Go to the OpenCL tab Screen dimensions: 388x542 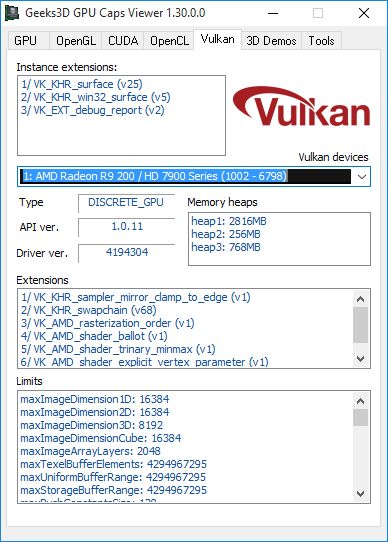pos(169,41)
